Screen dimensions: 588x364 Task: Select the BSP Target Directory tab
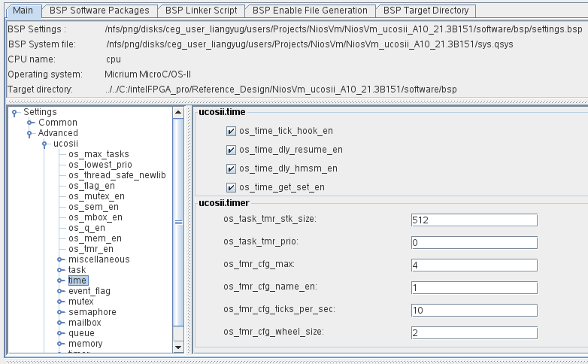pyautogui.click(x=426, y=11)
